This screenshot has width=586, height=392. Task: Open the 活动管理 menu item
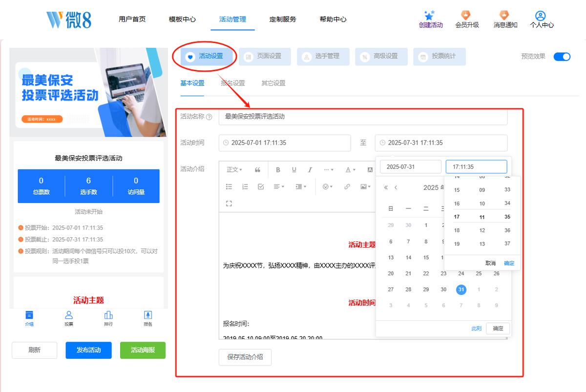(233, 20)
